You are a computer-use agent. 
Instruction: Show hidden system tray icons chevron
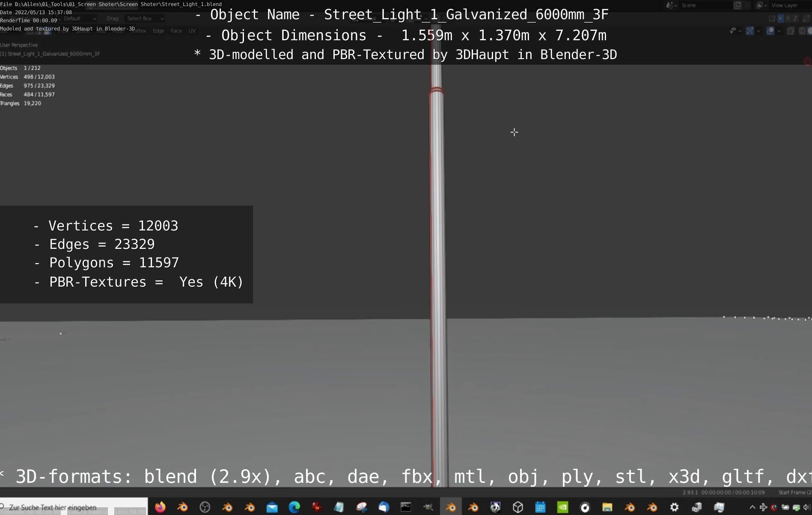pos(752,507)
